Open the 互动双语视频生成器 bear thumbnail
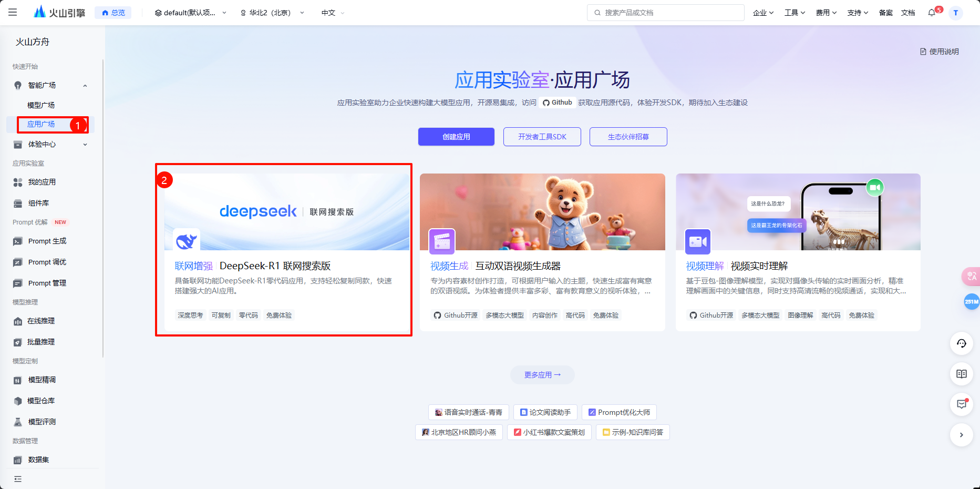This screenshot has width=980, height=489. (x=542, y=212)
